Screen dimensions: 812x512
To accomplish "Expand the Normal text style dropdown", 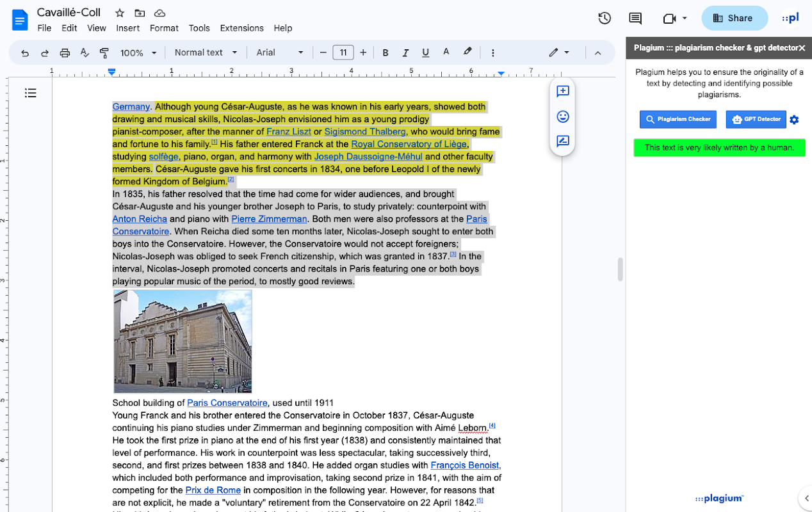I will point(206,53).
